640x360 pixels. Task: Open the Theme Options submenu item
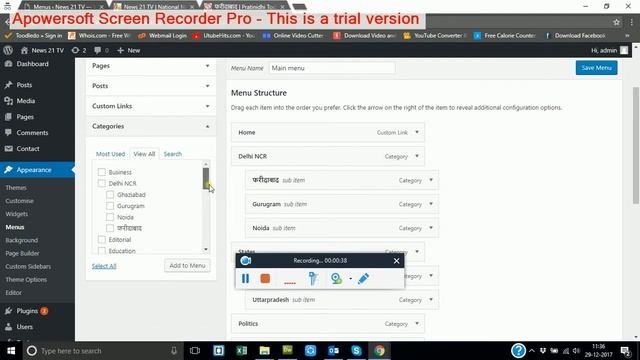(26, 280)
